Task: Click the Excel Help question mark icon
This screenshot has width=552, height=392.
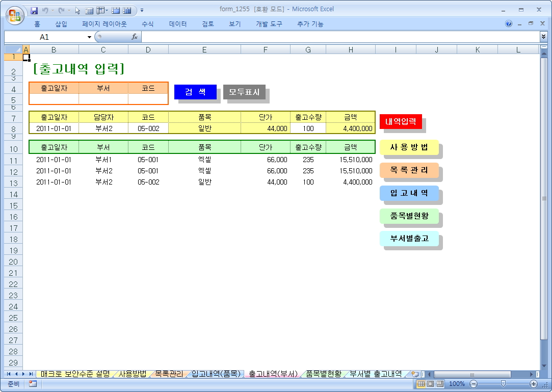Action: 509,24
